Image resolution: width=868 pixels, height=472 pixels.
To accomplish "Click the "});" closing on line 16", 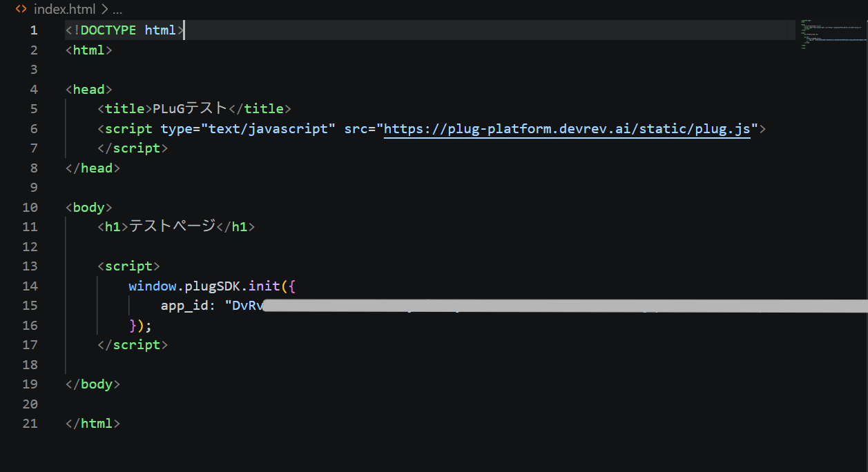I will [x=140, y=325].
